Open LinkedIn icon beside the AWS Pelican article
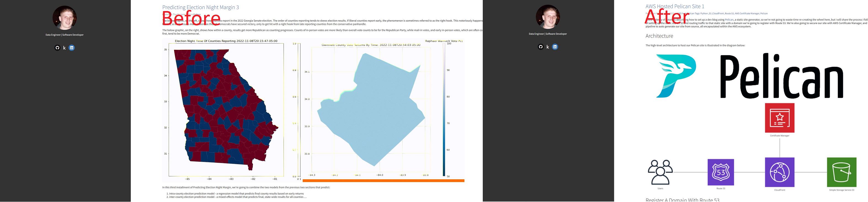Screen dimensions: 868x202 (555, 46)
